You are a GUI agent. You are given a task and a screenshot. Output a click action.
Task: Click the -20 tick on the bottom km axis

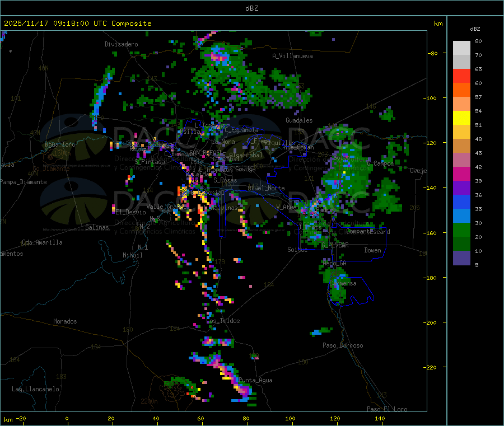click(21, 418)
